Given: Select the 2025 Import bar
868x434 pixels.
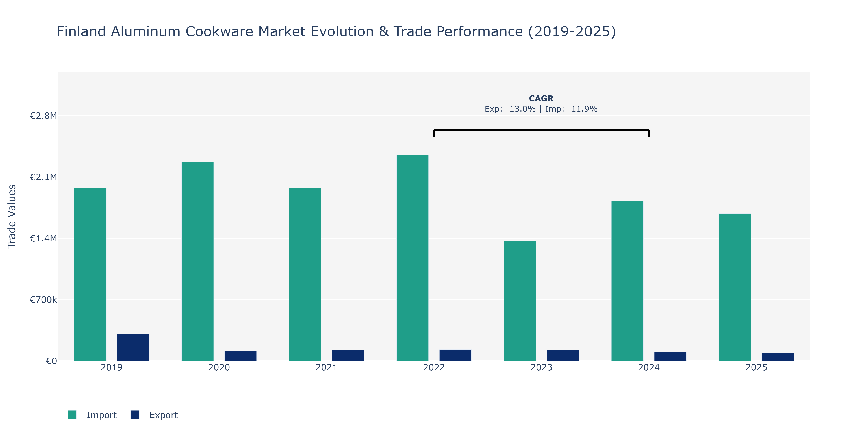Looking at the screenshot, I should coord(735,287).
